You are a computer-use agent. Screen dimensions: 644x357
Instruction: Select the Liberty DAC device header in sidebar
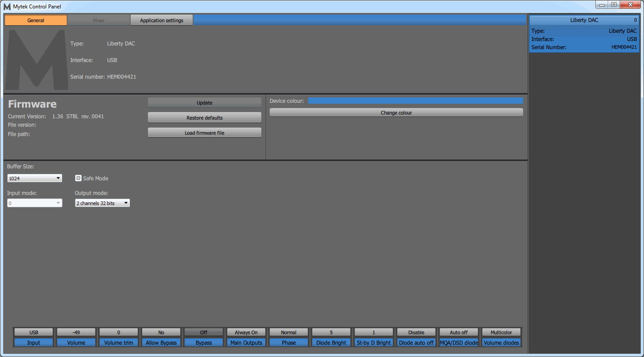(x=584, y=20)
